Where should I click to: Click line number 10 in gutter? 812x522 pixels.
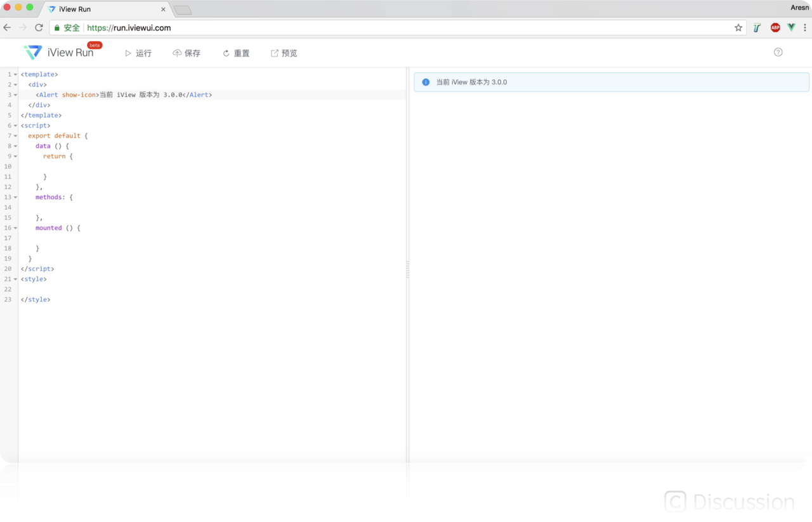pos(8,166)
